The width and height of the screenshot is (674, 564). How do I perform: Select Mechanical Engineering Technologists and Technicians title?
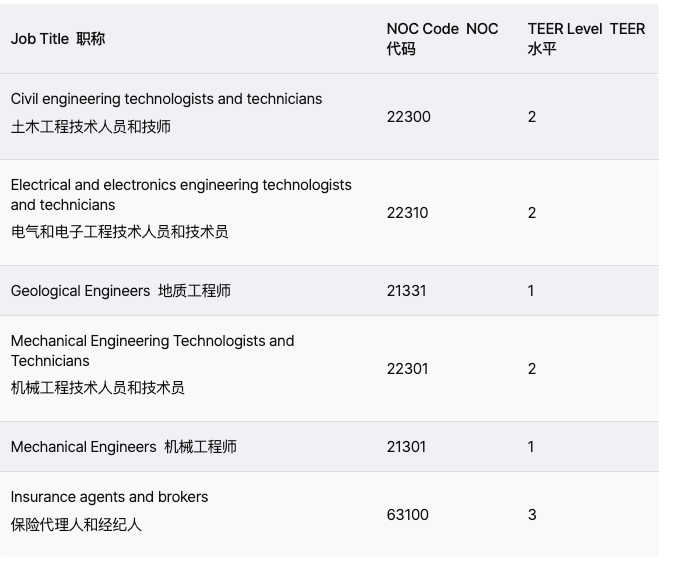click(x=152, y=351)
